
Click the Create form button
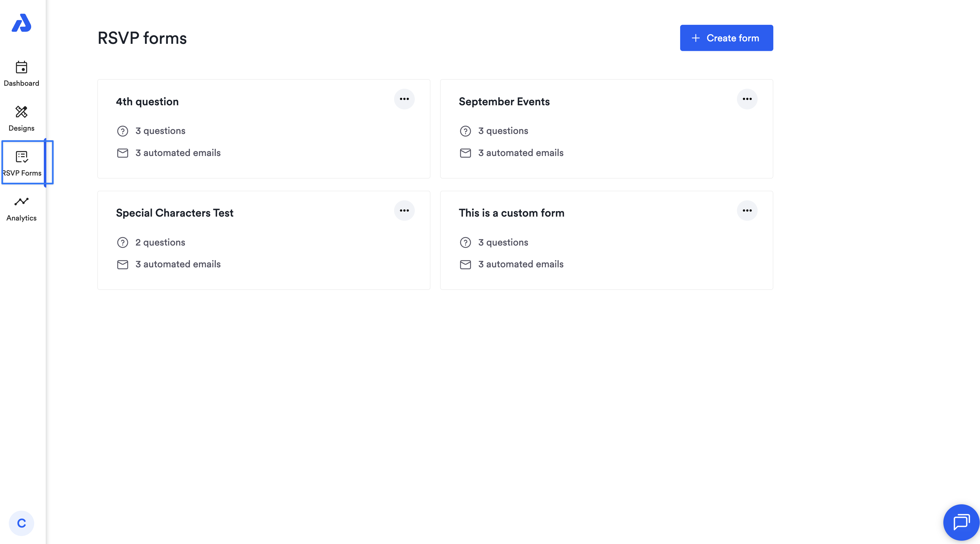tap(726, 38)
